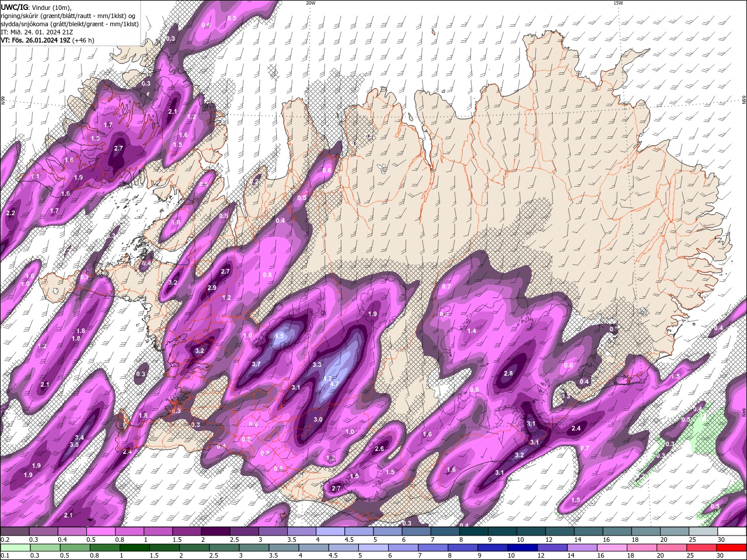Click the 'UWC/IG: Vindur (10m)' title text
This screenshot has width=747, height=560.
(36, 7)
